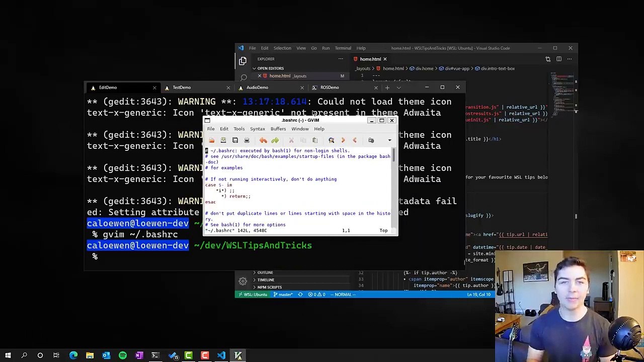644x362 pixels.
Task: Add a new tab in Windows Terminal
Action: [387, 87]
